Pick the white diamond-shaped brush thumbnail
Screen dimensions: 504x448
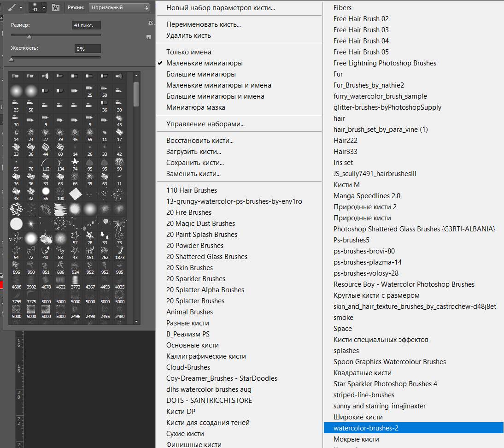click(x=75, y=193)
